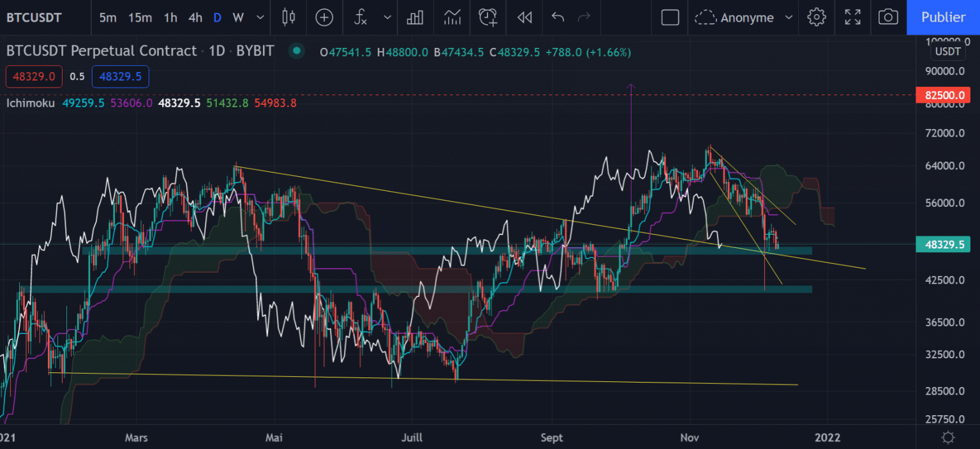Open the BTCUSDT symbol search
This screenshot has height=449, width=980.
point(34,17)
